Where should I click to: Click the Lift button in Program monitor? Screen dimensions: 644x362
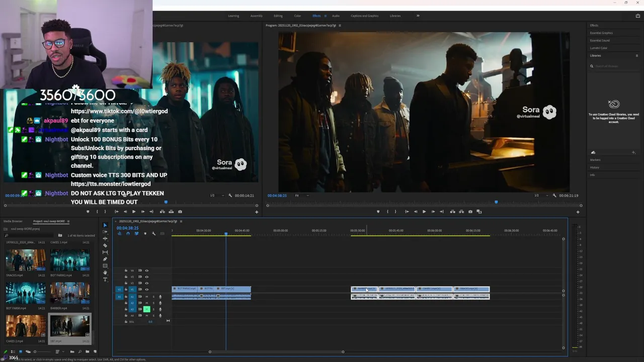pyautogui.click(x=453, y=212)
